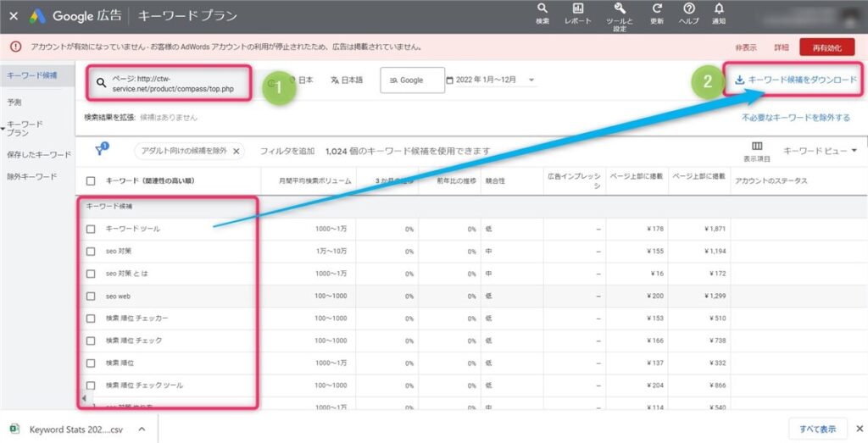
Task: Click すべて表示 in the downloads bar
Action: (818, 429)
